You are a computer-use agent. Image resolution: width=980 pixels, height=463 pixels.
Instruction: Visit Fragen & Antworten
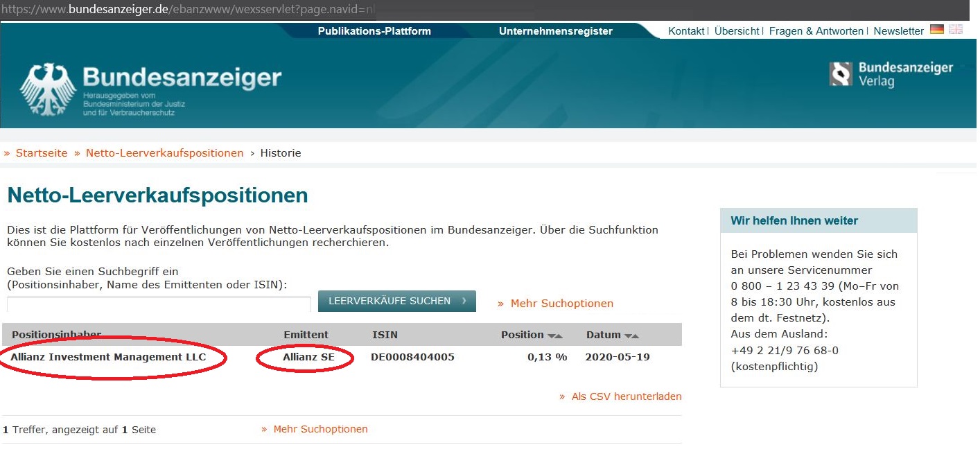[x=816, y=30]
